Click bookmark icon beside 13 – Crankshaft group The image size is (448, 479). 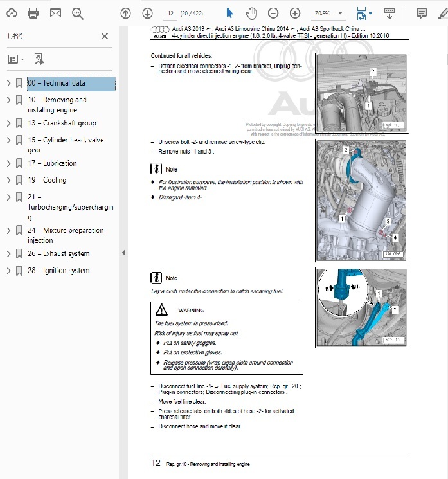[x=19, y=123]
